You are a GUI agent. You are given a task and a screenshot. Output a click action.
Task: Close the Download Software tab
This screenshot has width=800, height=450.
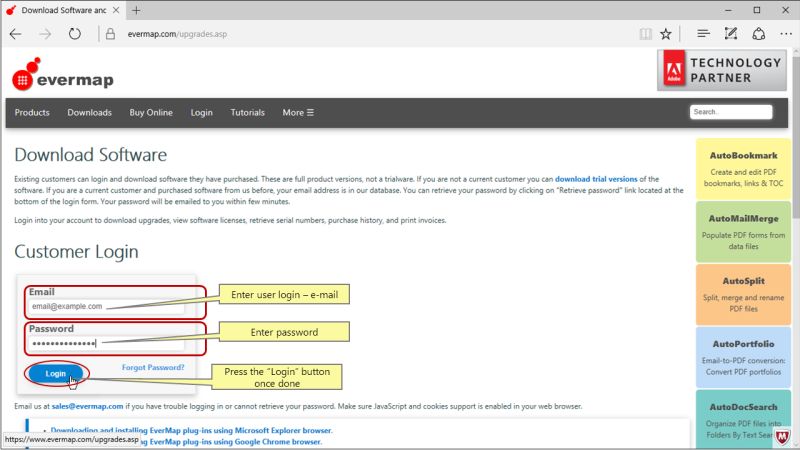[x=116, y=10]
